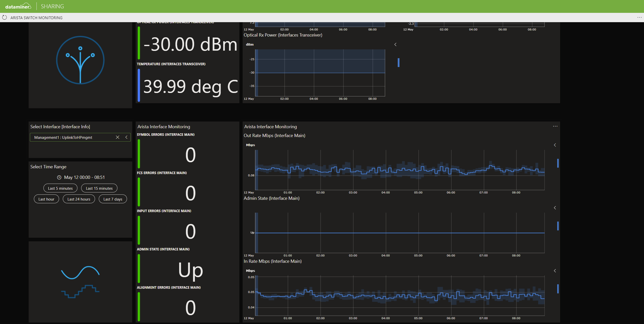Click the legend marker of Optical Rx Power chart
This screenshot has width=644, height=324.
pos(398,62)
